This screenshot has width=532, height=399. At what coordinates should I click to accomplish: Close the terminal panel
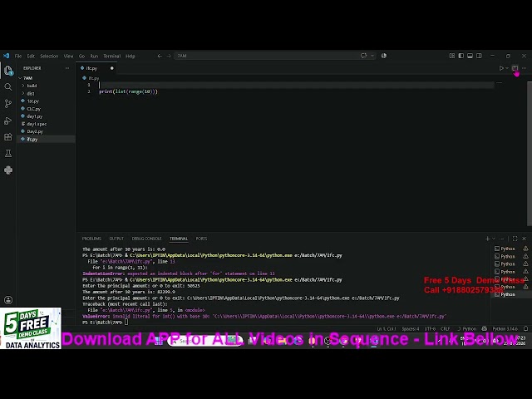(525, 239)
